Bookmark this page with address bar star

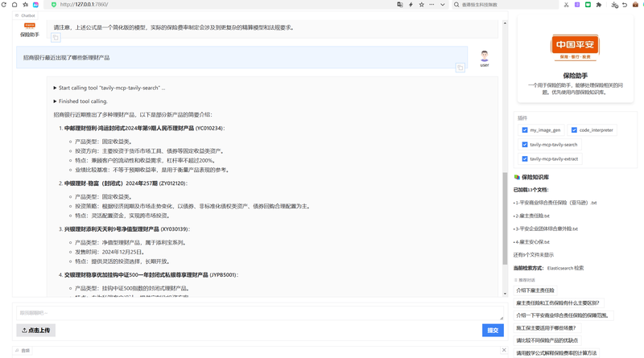421,5
